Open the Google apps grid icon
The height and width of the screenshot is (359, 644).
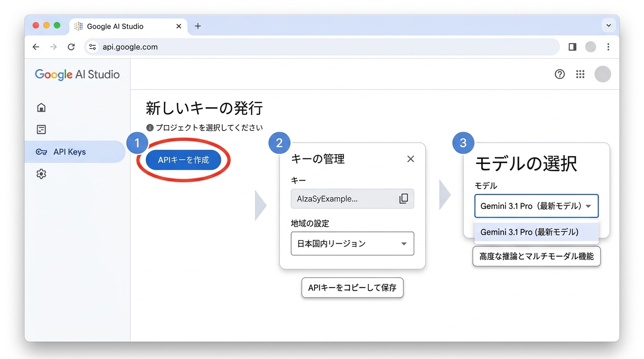pyautogui.click(x=580, y=74)
